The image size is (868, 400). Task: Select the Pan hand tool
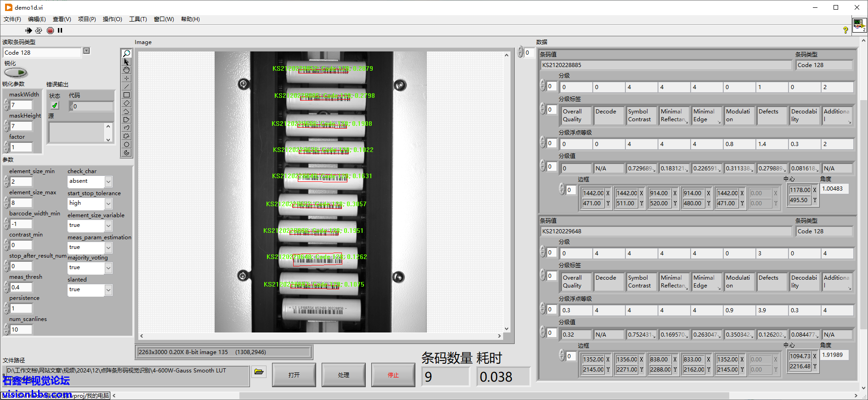pos(126,70)
